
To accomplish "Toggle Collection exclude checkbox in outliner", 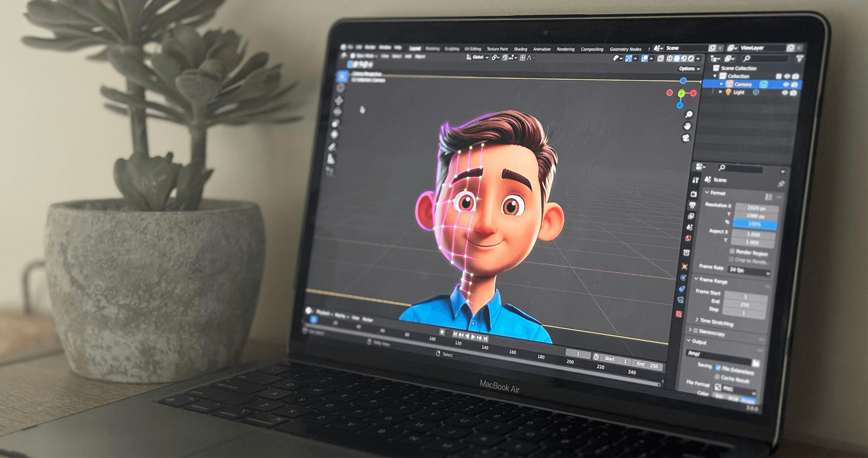I will (779, 76).
